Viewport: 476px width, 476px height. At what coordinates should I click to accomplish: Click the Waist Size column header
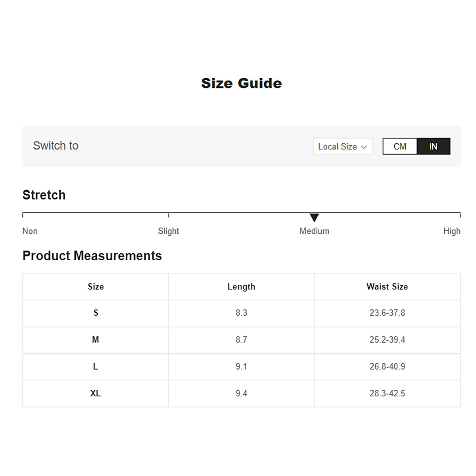[x=387, y=287]
